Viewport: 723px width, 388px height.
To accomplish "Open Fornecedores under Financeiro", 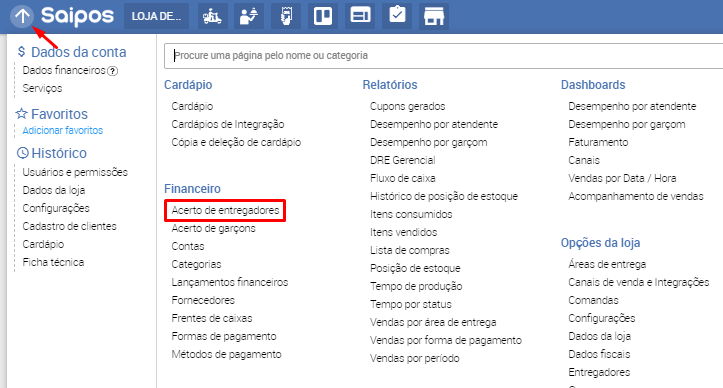I will 203,300.
